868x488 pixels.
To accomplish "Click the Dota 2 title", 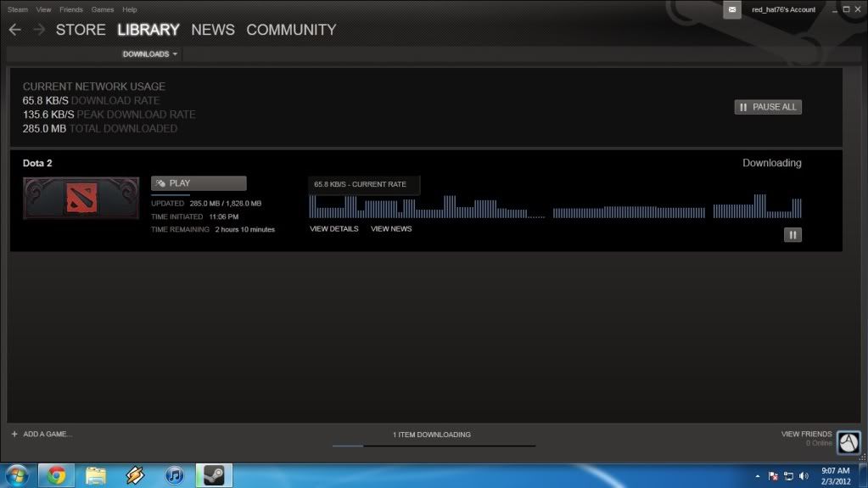I will click(x=37, y=164).
